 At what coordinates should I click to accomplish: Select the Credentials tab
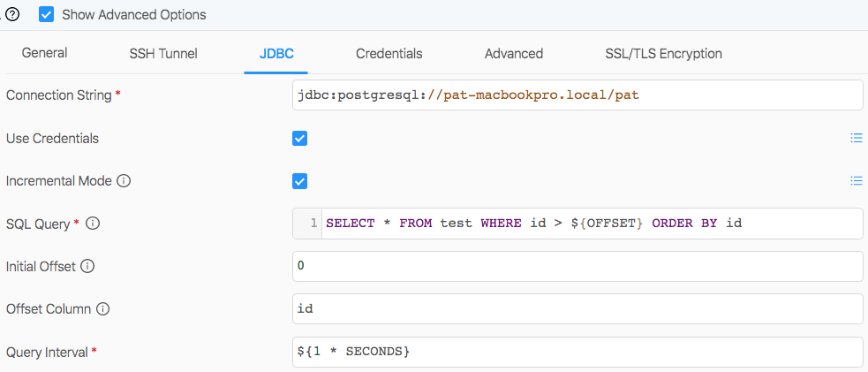click(x=389, y=53)
